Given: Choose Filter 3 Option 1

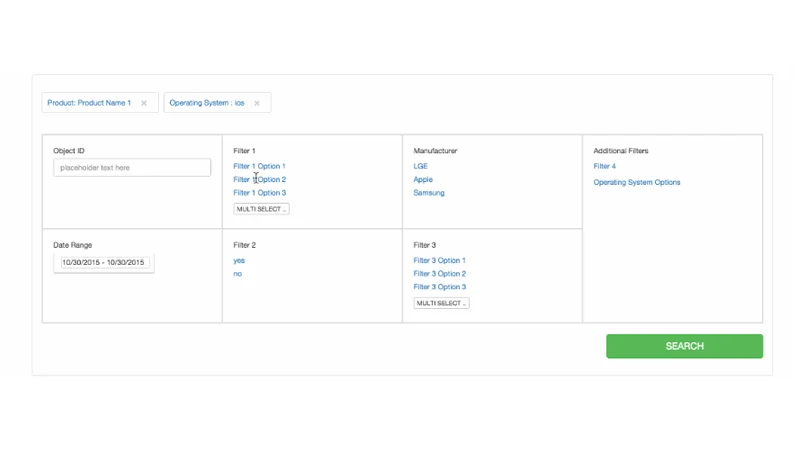Looking at the screenshot, I should pos(439,261).
